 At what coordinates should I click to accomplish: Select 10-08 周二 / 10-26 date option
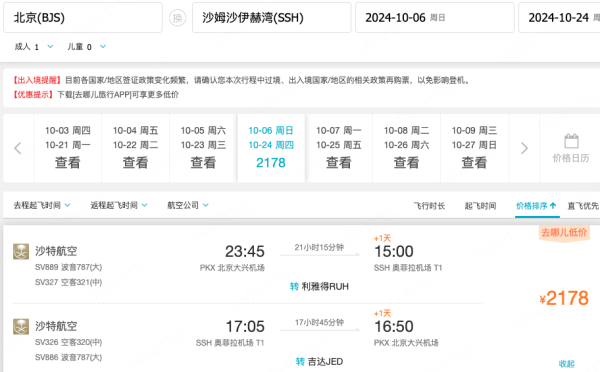click(406, 148)
